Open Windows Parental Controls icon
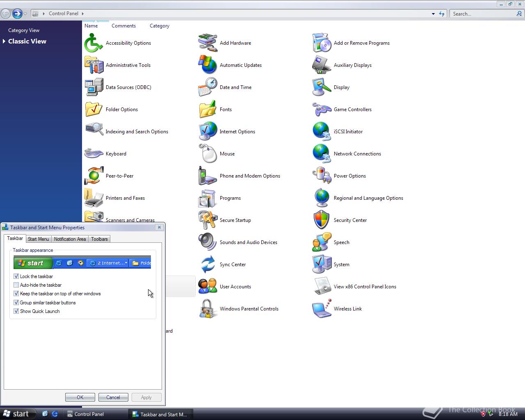The image size is (525, 420). click(x=208, y=309)
